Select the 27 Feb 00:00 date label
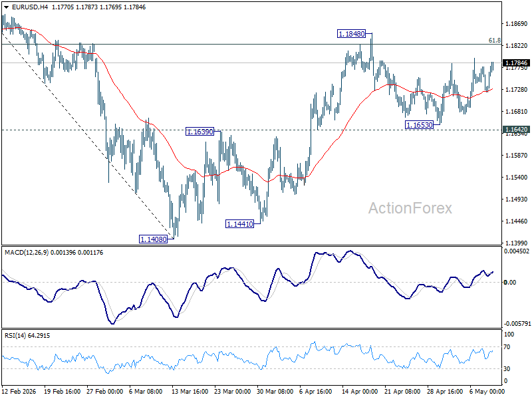Image resolution: width=532 pixels, height=399 pixels. (105, 392)
